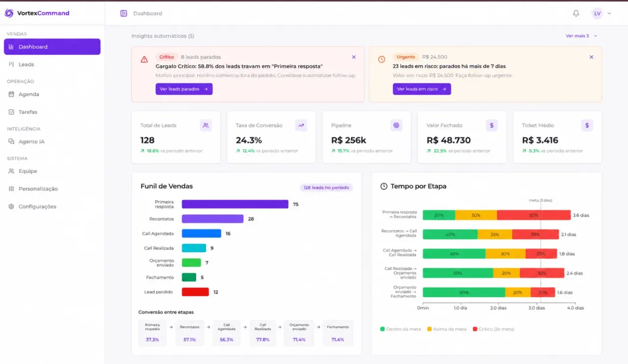The width and height of the screenshot is (628, 364).
Task: Click the Agenda calendar icon
Action: (x=11, y=94)
